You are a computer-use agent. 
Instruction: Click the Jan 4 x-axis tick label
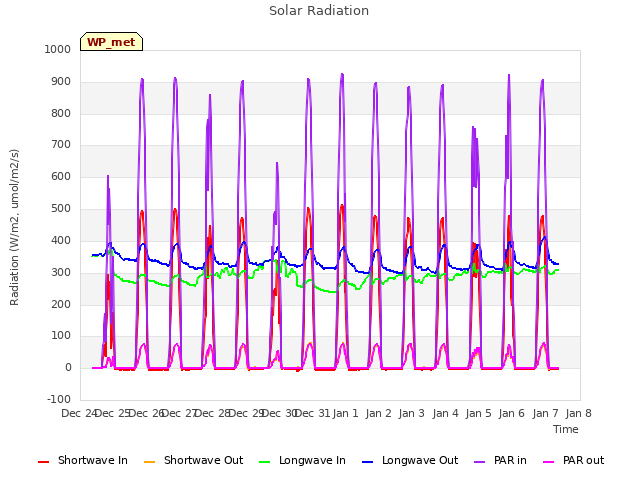coord(445,413)
